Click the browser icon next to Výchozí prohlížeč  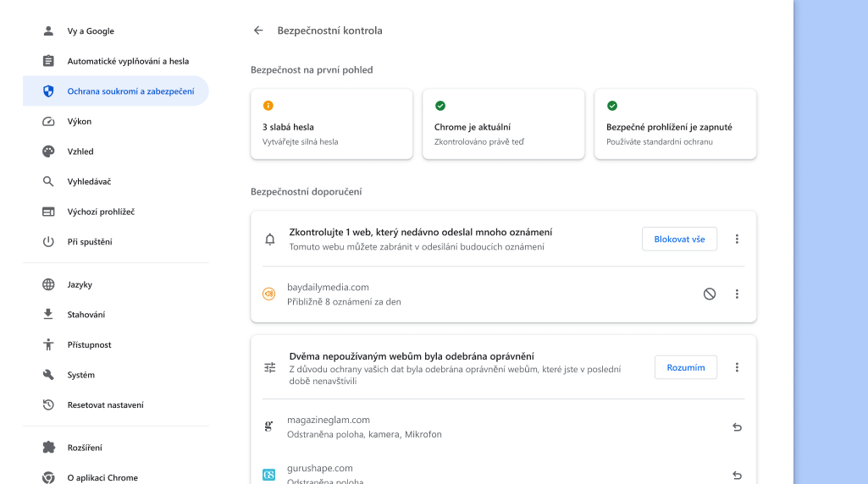[x=48, y=212]
